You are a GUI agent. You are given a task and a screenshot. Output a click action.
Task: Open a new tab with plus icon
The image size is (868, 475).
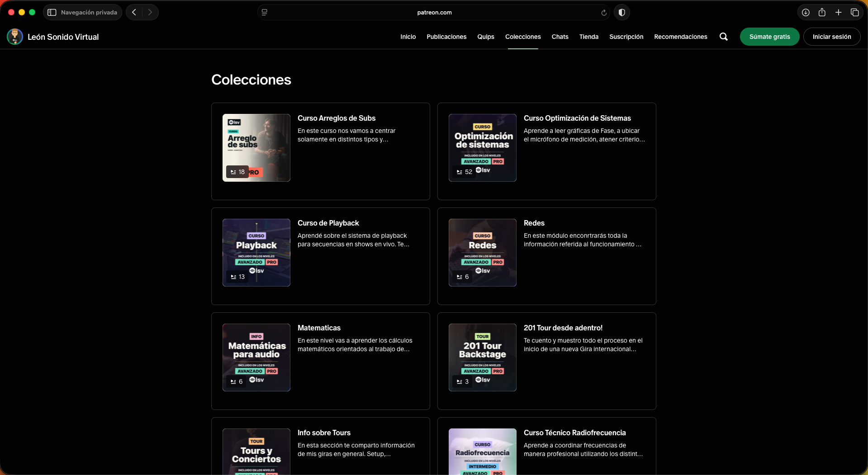pos(838,12)
